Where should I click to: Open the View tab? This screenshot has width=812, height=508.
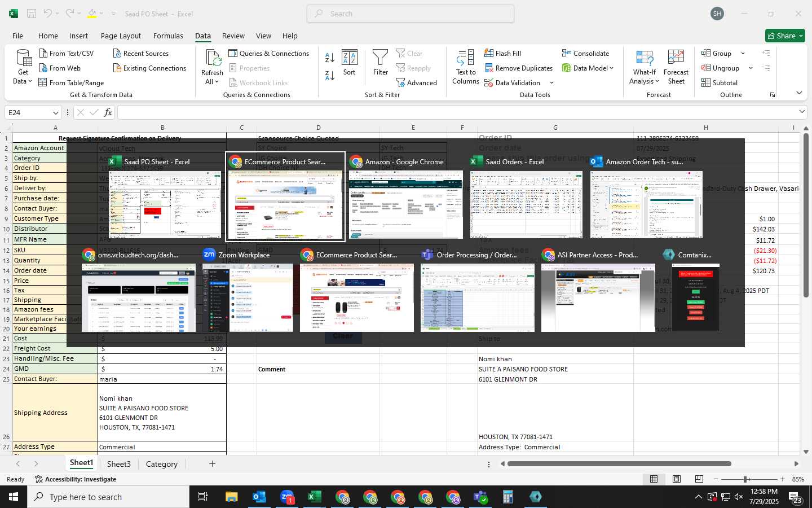click(x=263, y=36)
